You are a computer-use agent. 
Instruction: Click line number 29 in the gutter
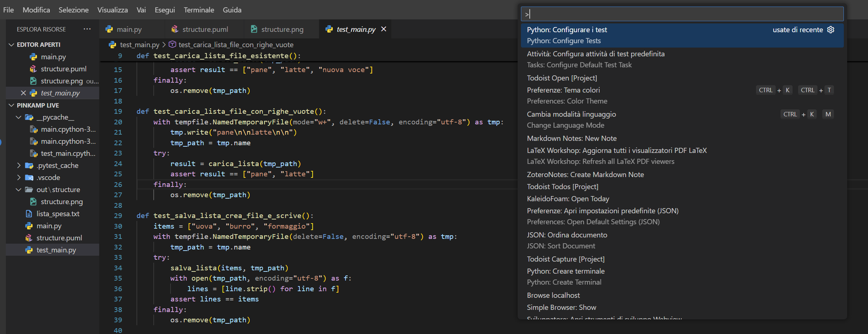coord(118,215)
